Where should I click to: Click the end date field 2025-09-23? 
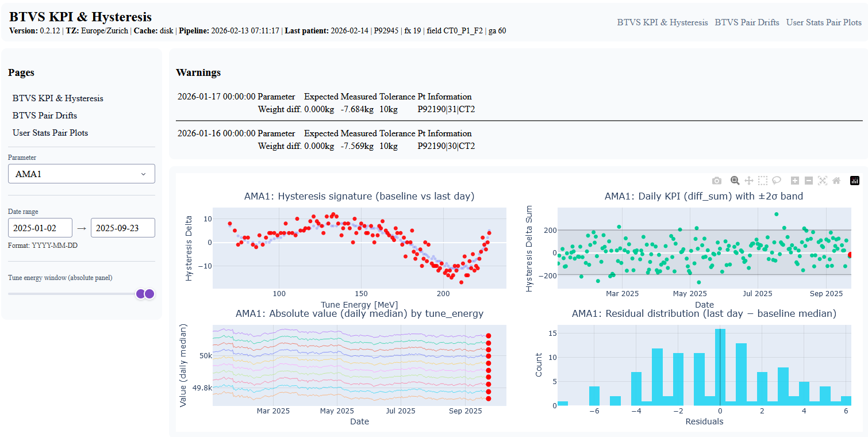123,228
